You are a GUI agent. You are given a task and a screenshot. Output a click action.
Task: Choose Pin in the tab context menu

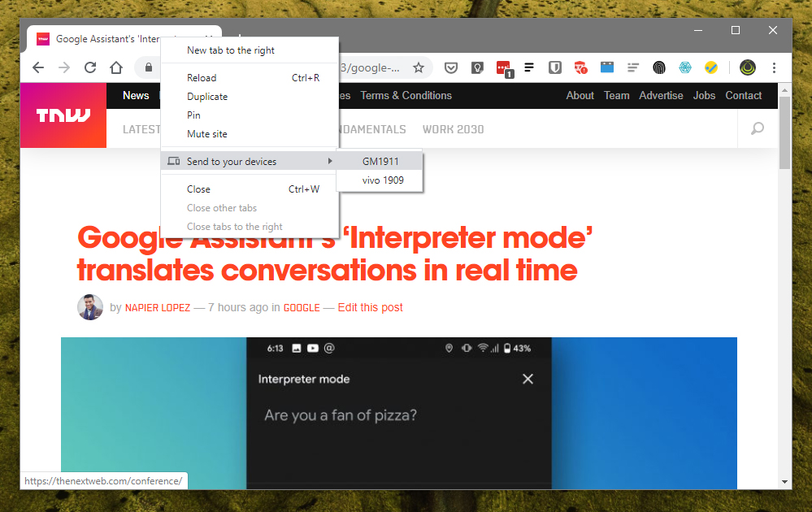(250, 115)
